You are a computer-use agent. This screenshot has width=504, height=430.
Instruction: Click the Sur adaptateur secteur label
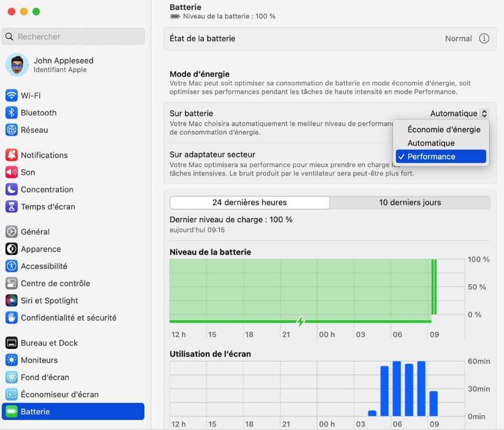coord(212,155)
